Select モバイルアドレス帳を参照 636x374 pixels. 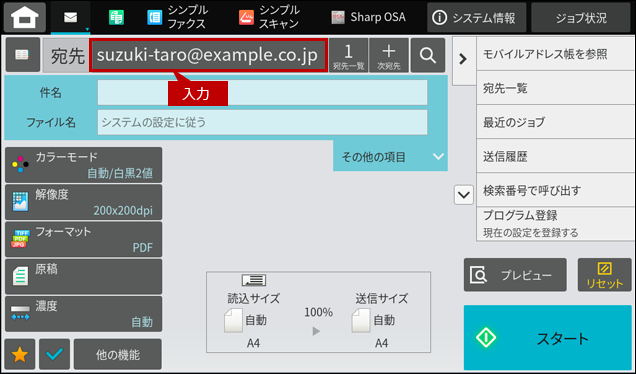pos(556,54)
